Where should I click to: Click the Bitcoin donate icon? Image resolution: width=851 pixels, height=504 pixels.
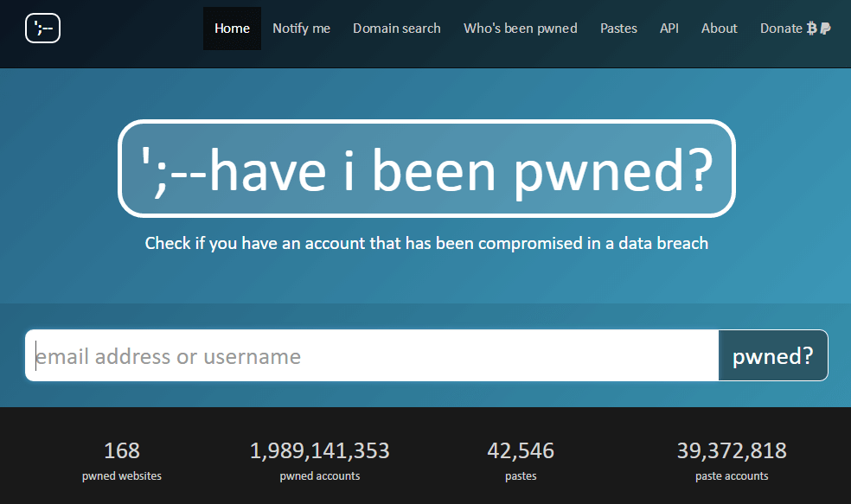point(811,29)
